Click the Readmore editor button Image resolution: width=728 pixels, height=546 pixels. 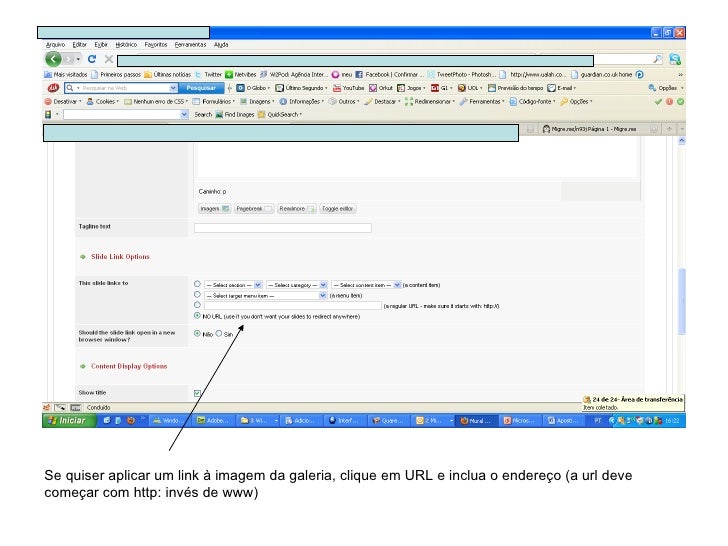pyautogui.click(x=297, y=209)
